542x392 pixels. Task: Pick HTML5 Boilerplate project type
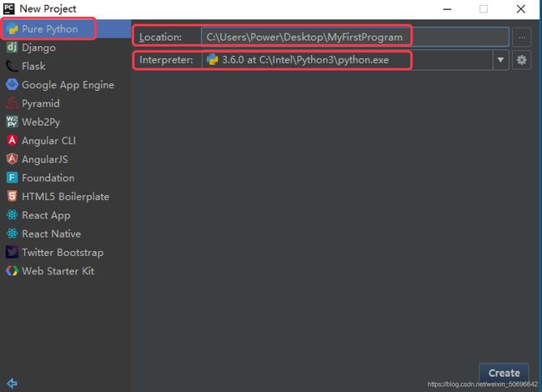(66, 197)
